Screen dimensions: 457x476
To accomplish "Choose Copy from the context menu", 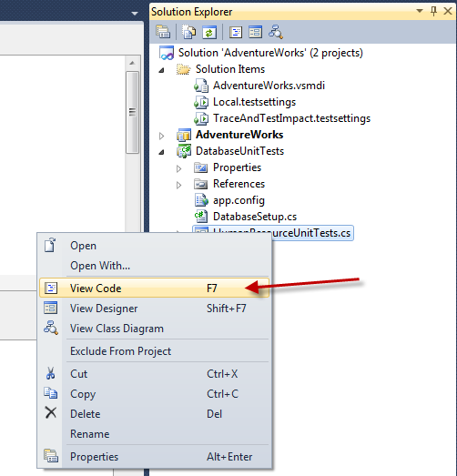I will [x=154, y=394].
